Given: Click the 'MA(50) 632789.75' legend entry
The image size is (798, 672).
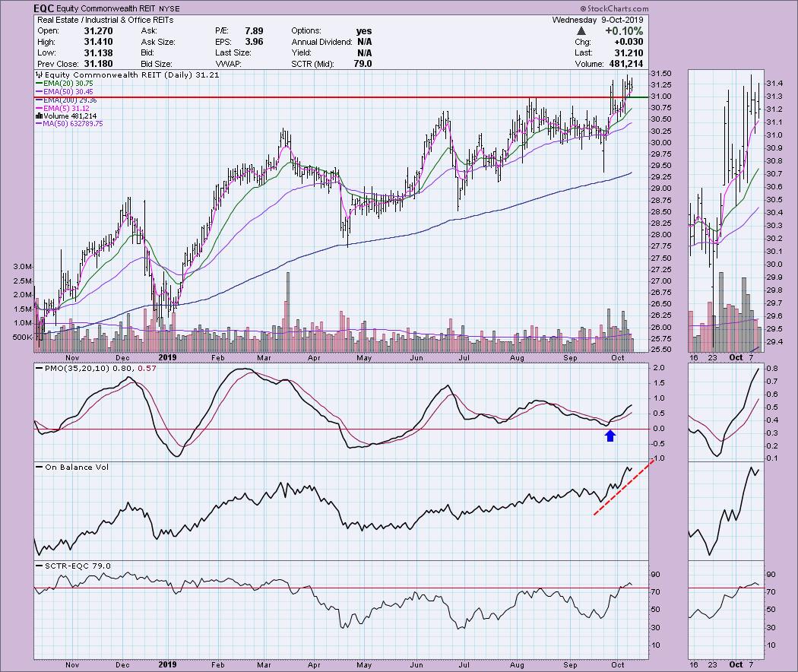Looking at the screenshot, I should click(x=73, y=124).
